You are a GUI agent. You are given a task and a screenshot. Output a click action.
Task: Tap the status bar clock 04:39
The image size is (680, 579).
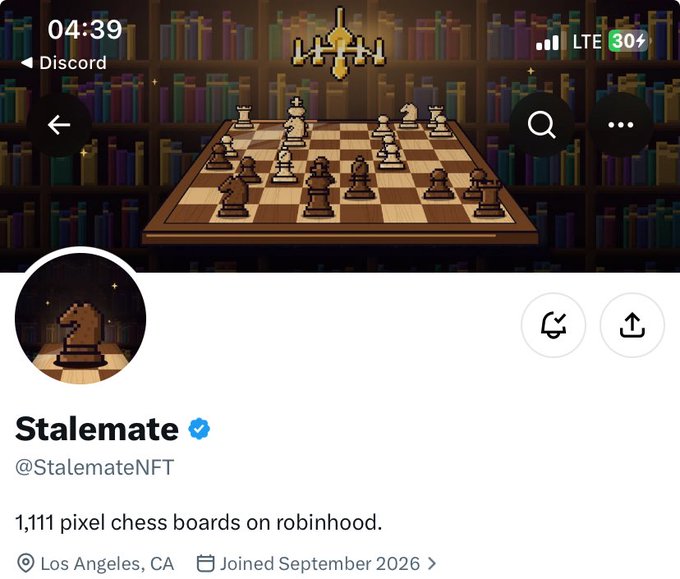click(x=85, y=29)
